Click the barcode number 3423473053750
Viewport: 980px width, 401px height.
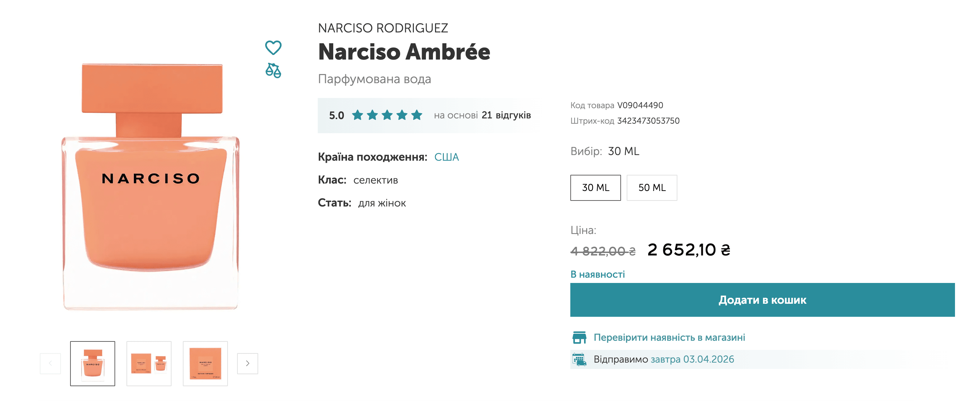[648, 121]
